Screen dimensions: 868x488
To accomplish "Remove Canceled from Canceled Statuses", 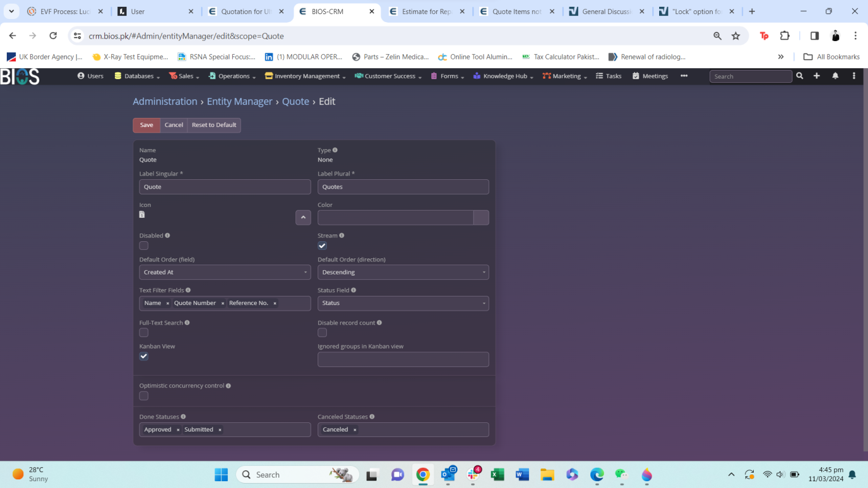I will click(x=354, y=430).
